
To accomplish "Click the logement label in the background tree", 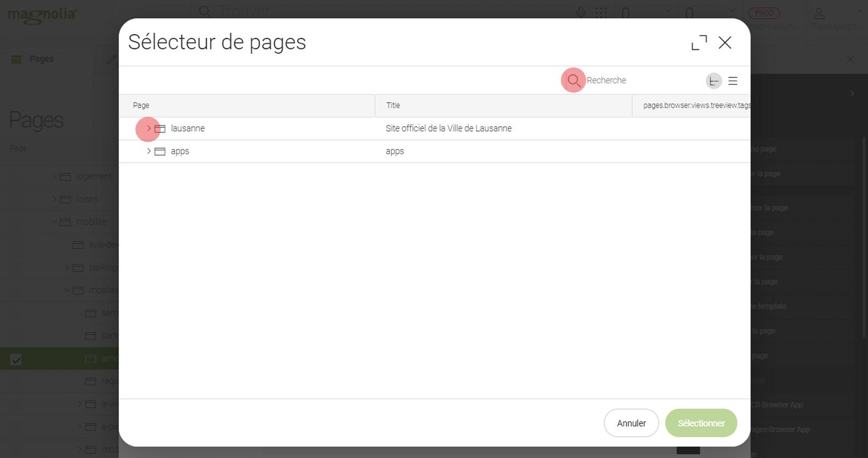I will click(94, 177).
